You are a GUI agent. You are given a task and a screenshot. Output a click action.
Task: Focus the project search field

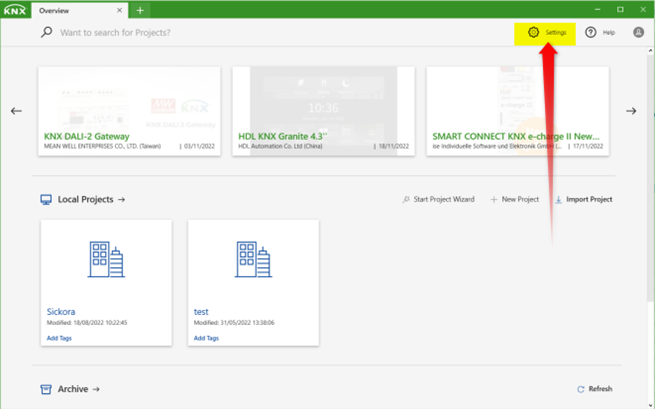[x=115, y=33]
